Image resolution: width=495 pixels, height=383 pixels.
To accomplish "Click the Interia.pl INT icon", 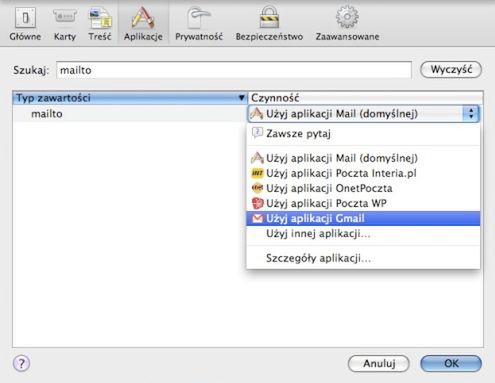I will 257,173.
